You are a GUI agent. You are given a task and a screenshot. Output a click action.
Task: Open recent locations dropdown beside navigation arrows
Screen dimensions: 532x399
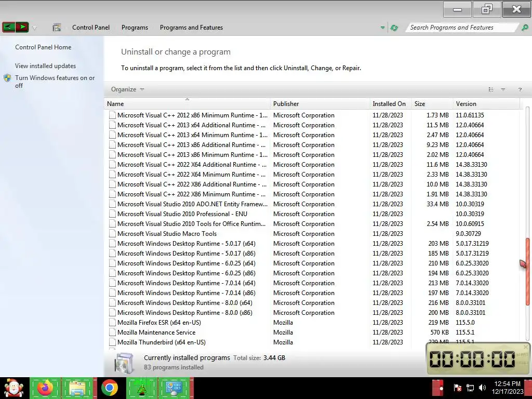(x=34, y=28)
